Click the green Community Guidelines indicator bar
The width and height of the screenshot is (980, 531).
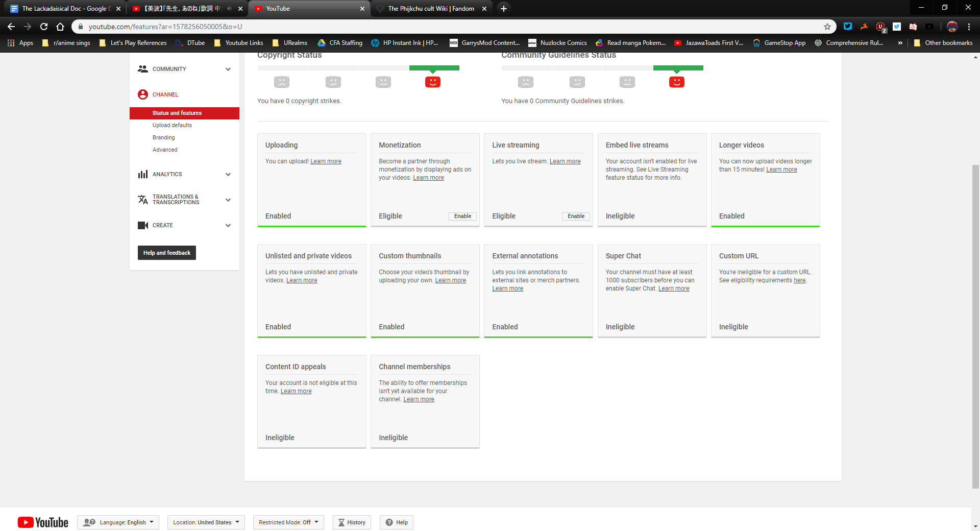(678, 68)
